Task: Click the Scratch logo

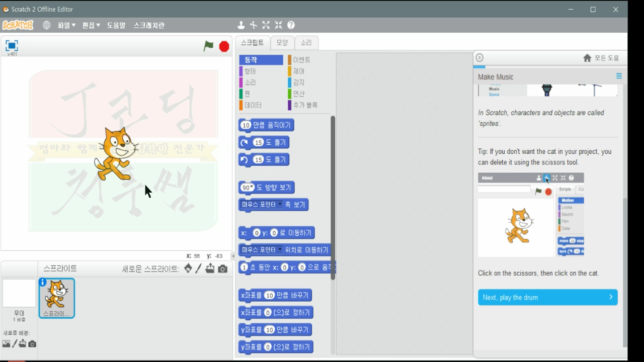Action: click(18, 25)
